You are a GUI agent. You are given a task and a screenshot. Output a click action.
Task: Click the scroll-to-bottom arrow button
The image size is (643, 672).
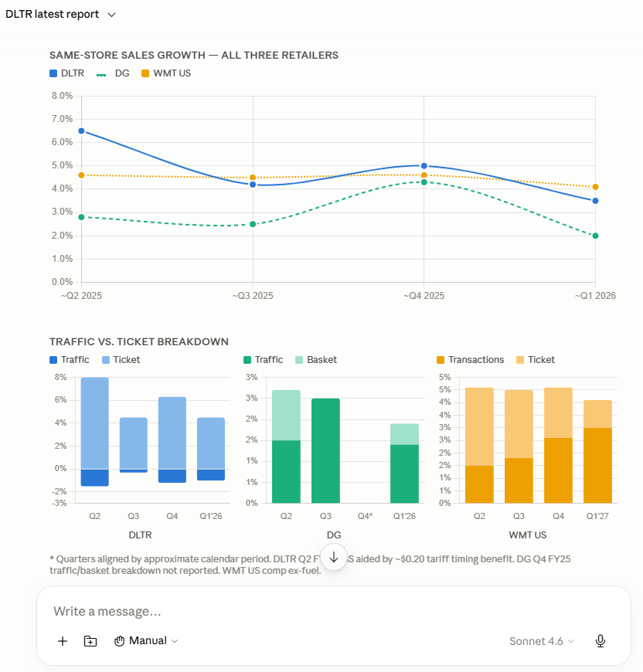click(334, 557)
